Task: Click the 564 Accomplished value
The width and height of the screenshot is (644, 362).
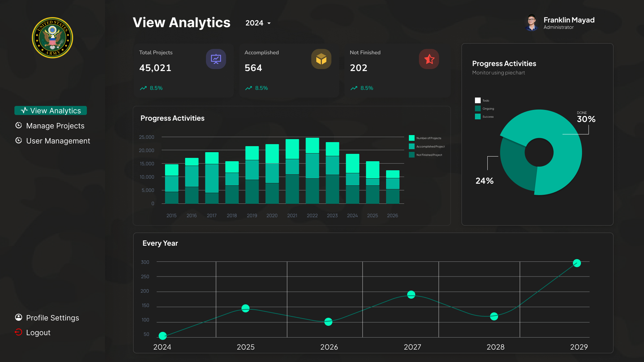Action: (x=254, y=68)
